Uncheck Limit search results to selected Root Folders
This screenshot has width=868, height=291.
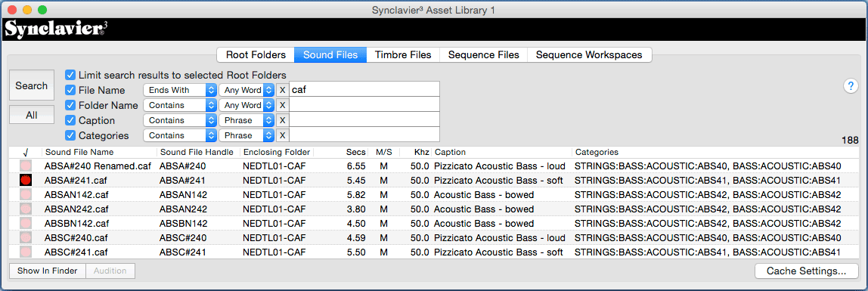pyautogui.click(x=70, y=75)
